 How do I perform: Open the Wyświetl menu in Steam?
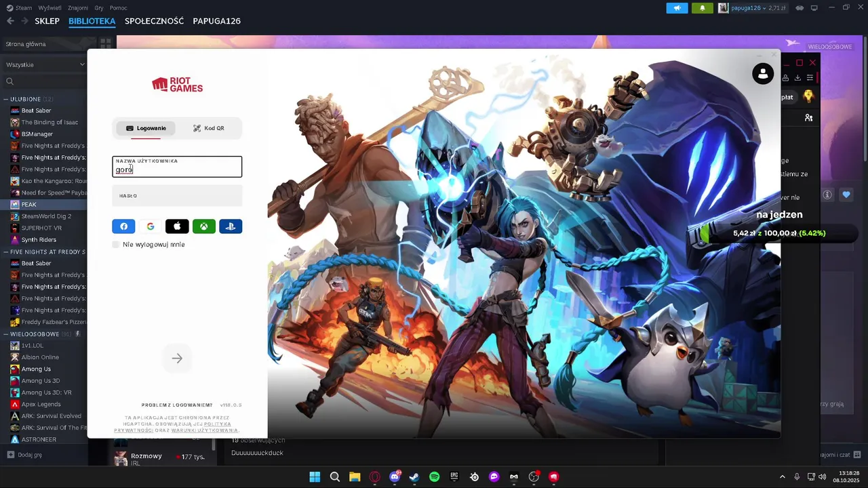tap(50, 8)
